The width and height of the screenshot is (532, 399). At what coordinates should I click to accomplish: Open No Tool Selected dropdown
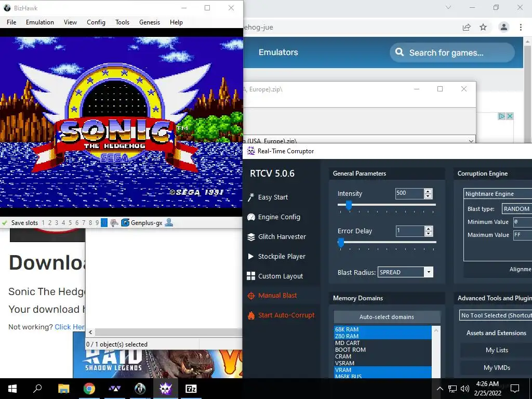pos(496,315)
